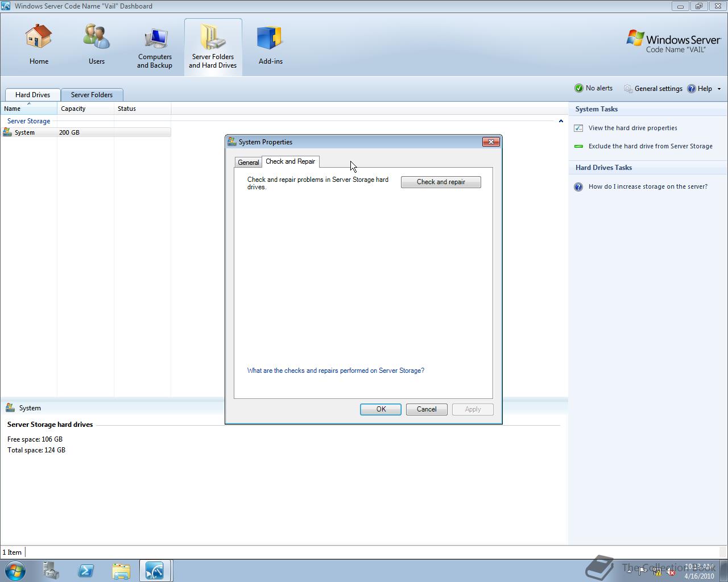This screenshot has width=728, height=582.
Task: Click the Check and repair button
Action: 441,182
